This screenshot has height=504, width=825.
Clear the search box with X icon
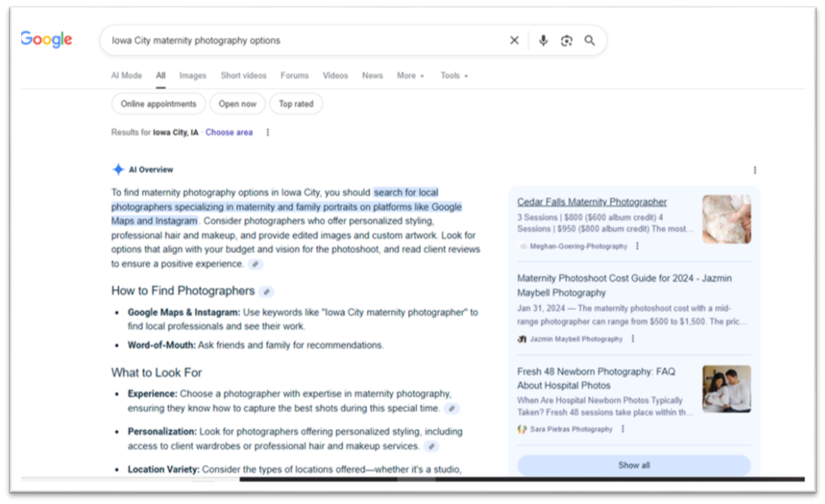(514, 41)
